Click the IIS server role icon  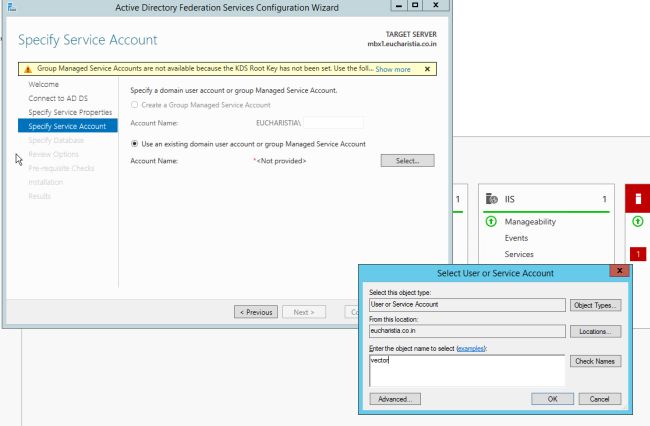point(492,199)
